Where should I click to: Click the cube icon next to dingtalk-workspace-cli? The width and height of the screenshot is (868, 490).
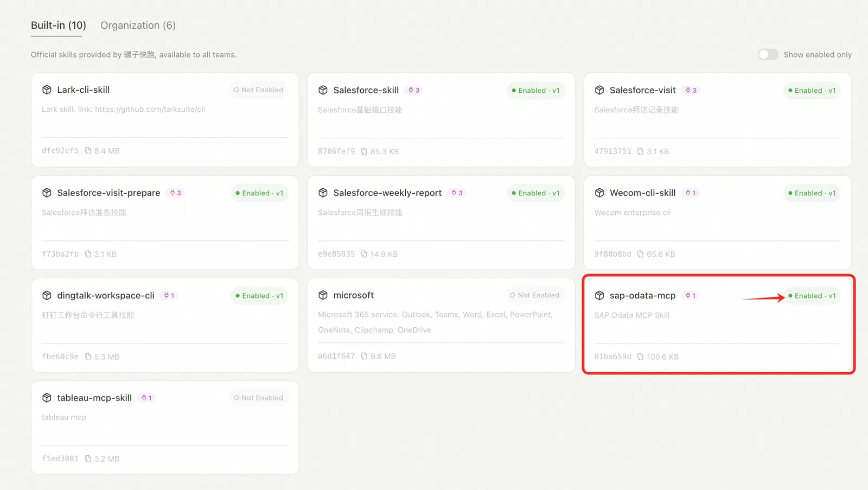[47, 295]
